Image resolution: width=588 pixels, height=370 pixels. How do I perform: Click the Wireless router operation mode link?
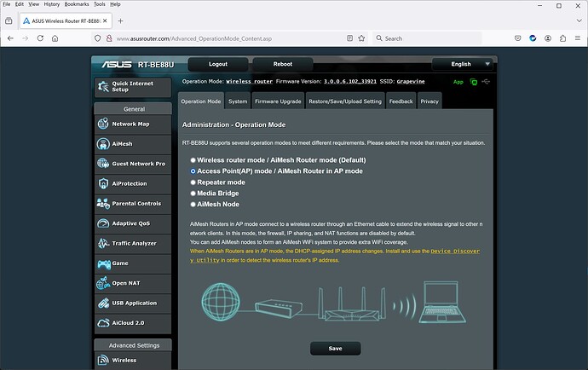click(250, 82)
